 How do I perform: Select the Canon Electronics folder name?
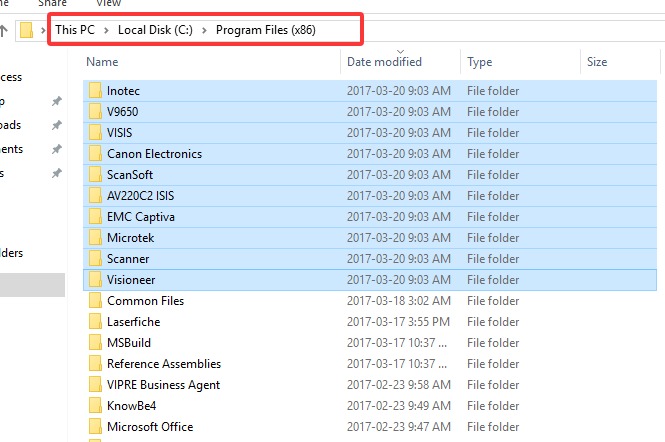pyautogui.click(x=154, y=154)
